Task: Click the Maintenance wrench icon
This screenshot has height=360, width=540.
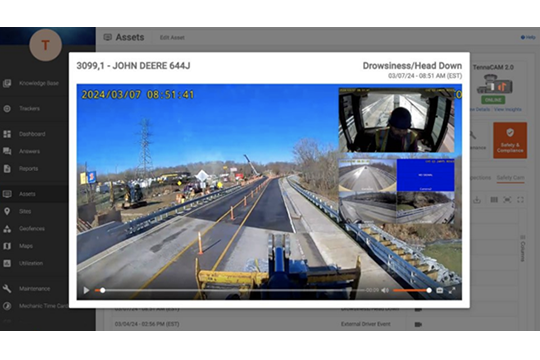Action: [7, 289]
